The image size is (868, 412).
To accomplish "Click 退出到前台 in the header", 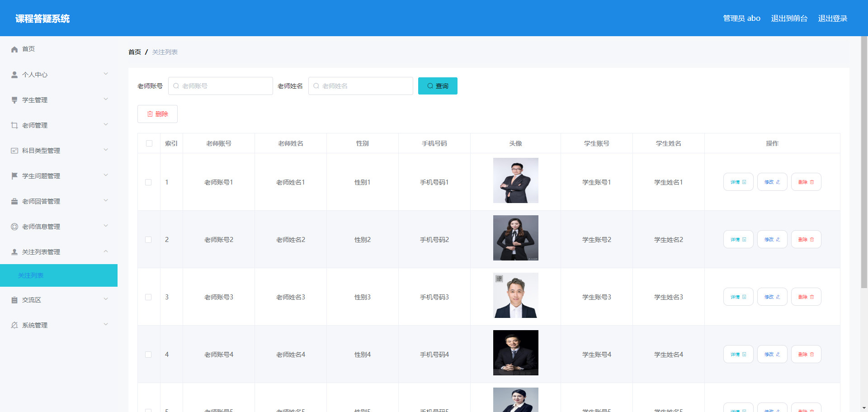I will click(789, 19).
